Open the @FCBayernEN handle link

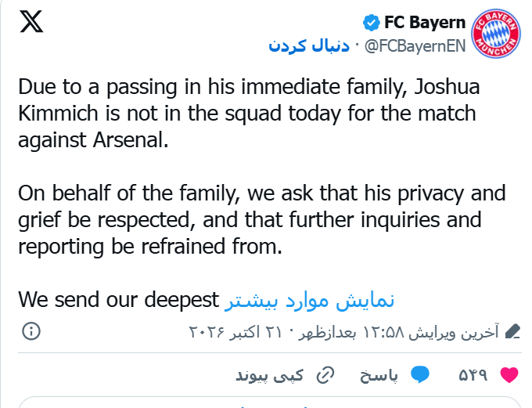[415, 46]
